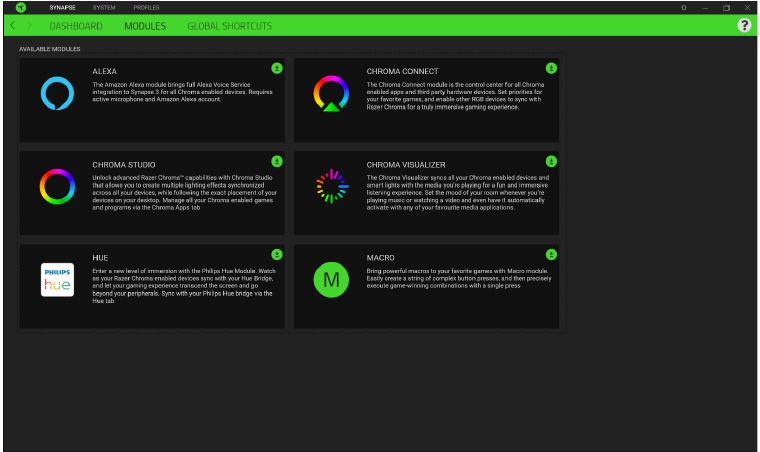Click the Chroma Visualizer spinner logo
The height and width of the screenshot is (452, 760).
pyautogui.click(x=332, y=186)
